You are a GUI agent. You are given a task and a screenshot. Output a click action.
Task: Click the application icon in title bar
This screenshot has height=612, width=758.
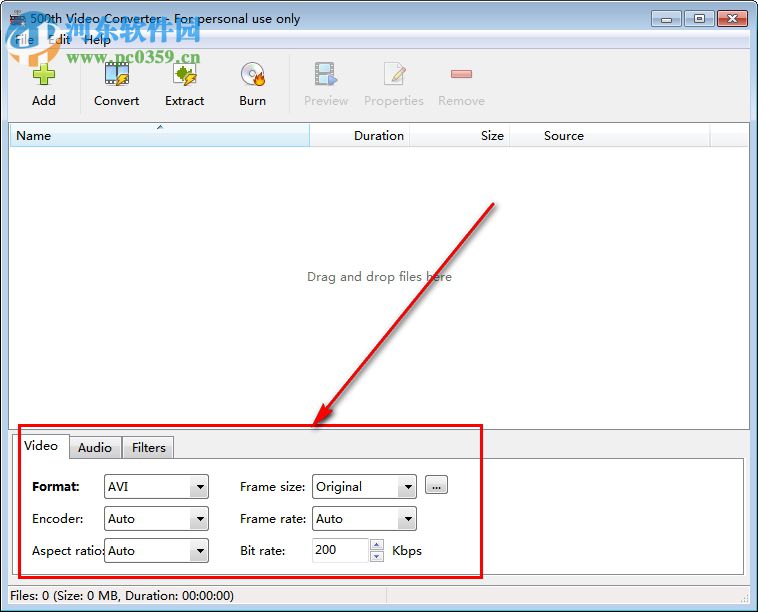17,18
